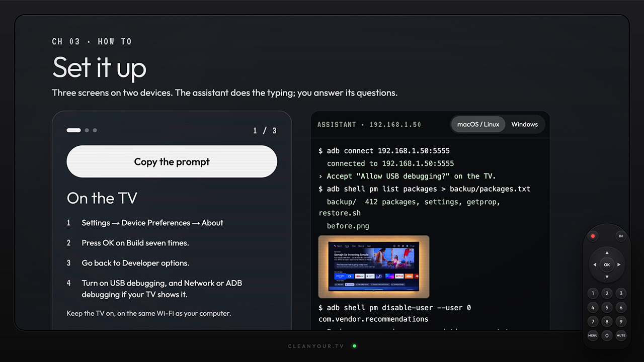Click the 'adb connect 192.168.1.50:5555' command line
The width and height of the screenshot is (644, 362).
(x=384, y=151)
